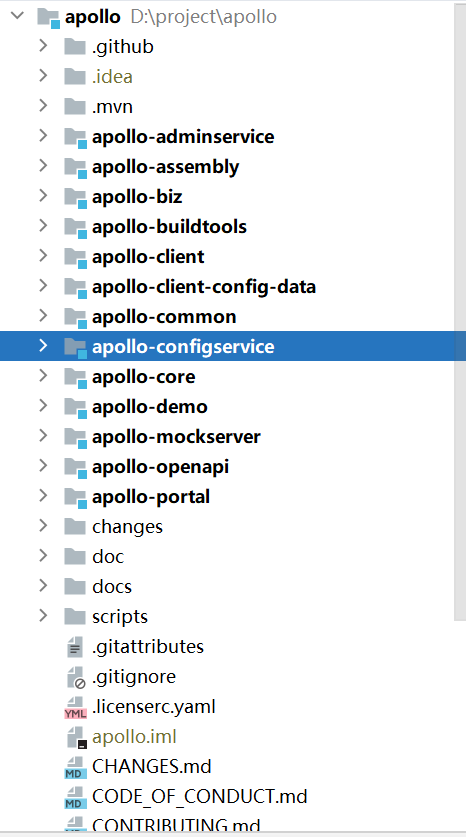Click apollo-core module folder icon
This screenshot has height=837, width=466.
[75, 377]
